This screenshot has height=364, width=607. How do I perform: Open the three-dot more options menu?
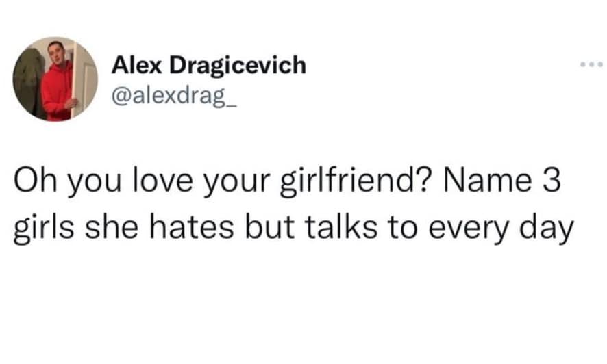(590, 66)
